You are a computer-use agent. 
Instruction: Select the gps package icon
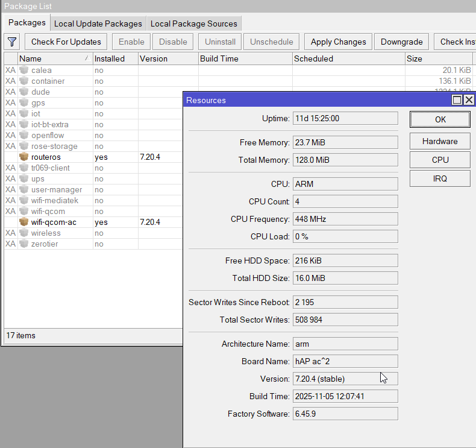[x=24, y=103]
